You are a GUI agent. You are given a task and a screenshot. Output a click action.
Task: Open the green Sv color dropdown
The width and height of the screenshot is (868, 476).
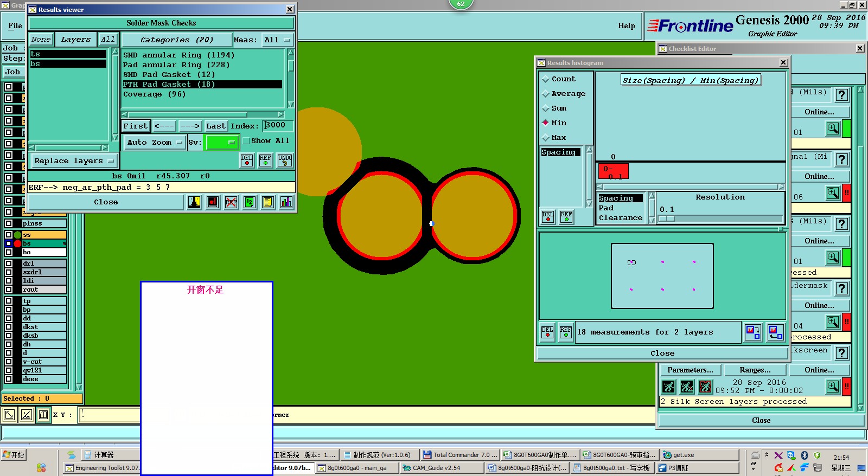[x=222, y=143]
